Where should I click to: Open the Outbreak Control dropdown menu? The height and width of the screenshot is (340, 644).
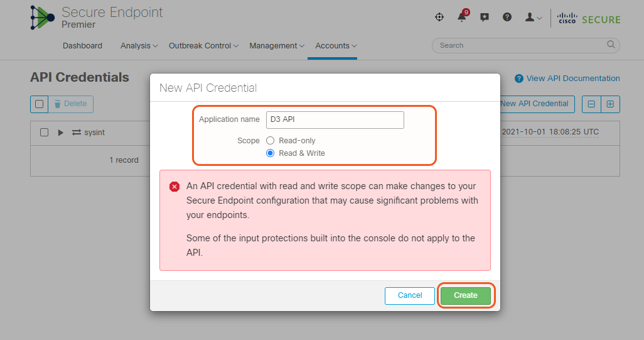point(203,46)
